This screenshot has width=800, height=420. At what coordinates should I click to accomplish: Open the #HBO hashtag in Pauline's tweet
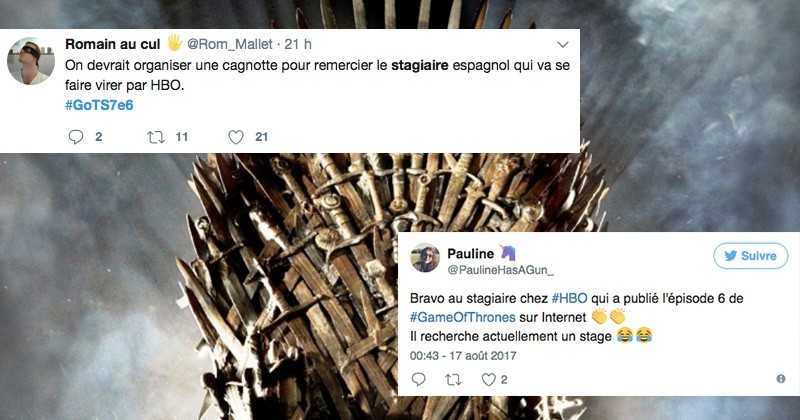point(569,298)
